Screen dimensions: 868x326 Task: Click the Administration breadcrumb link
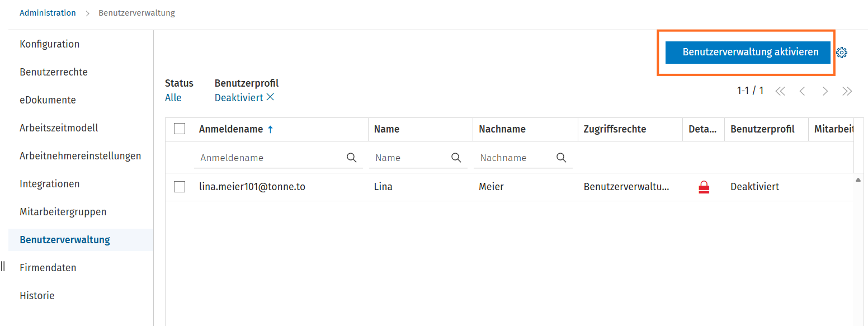pos(48,13)
